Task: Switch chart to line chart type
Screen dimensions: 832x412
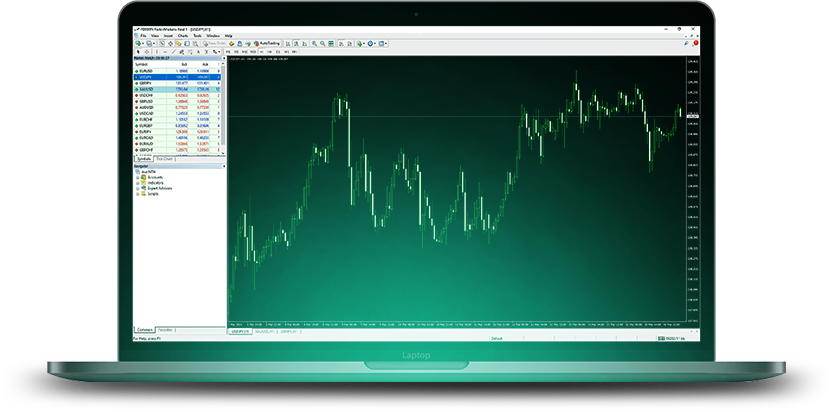Action: (x=305, y=44)
